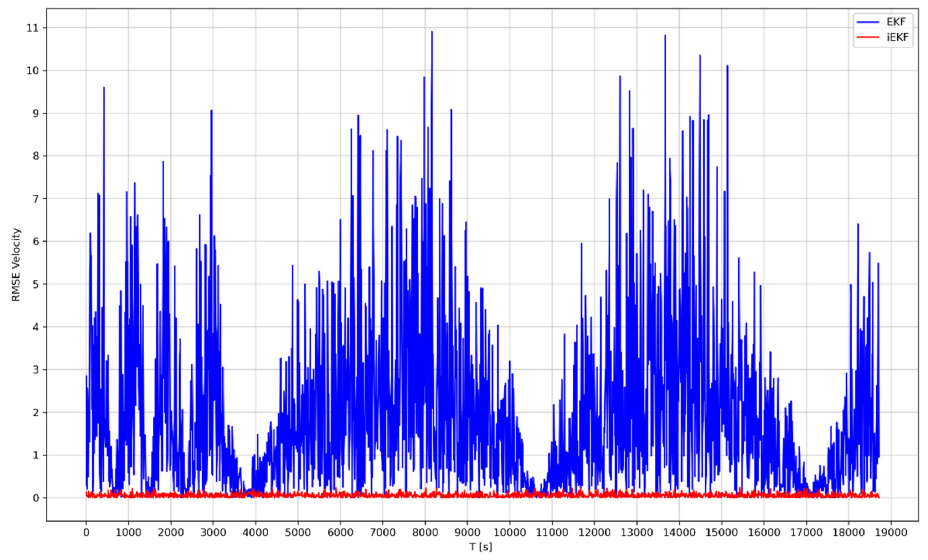
Task: Click the tallest blue peak near 8200 s
Action: (432, 34)
